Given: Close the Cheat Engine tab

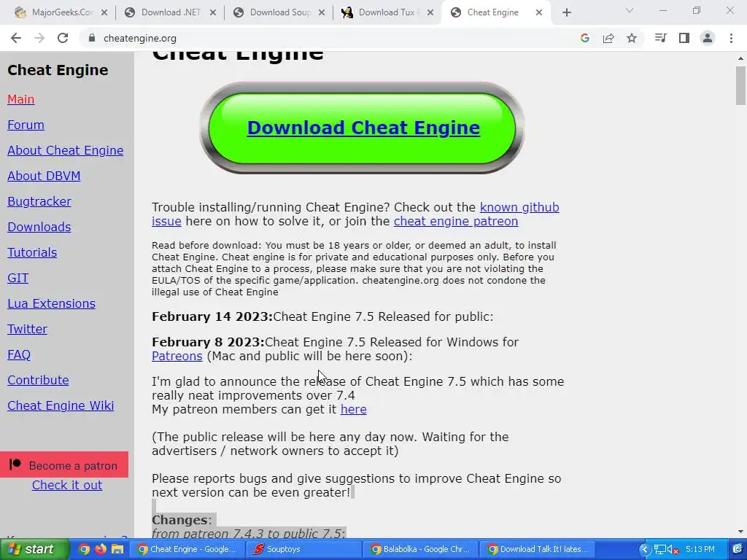Looking at the screenshot, I should pyautogui.click(x=539, y=12).
